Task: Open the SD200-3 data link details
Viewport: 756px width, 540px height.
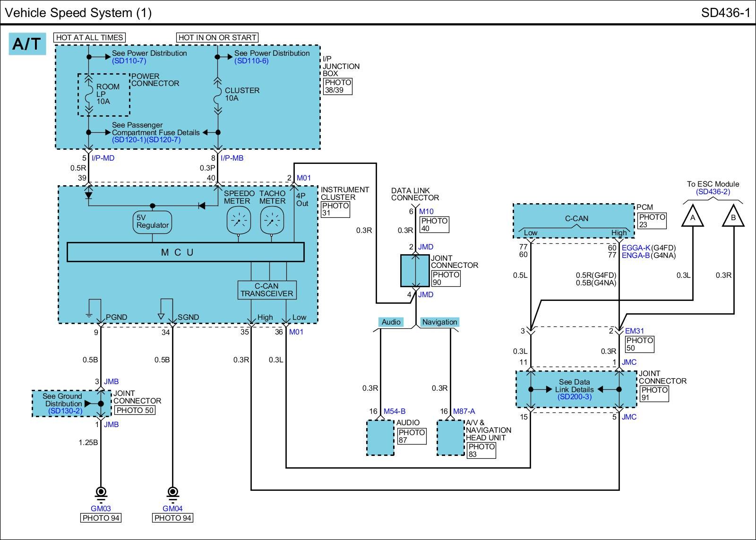Action: pos(574,397)
